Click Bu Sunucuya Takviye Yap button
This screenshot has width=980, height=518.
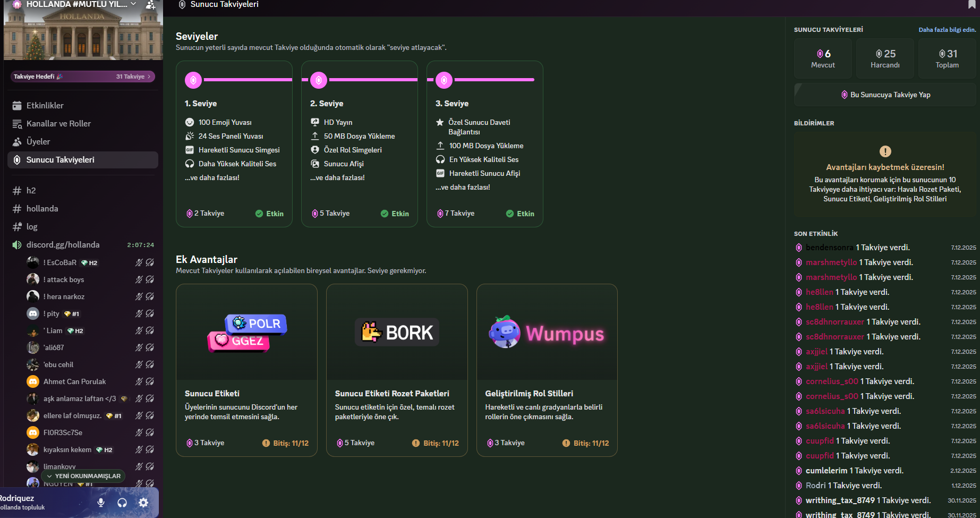[885, 95]
